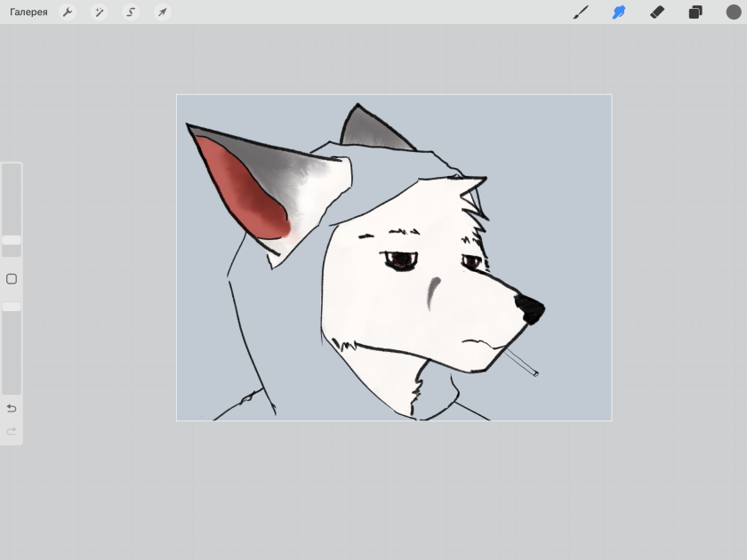The image size is (747, 560).
Task: Click the wolf drawing canvas
Action: 394,258
